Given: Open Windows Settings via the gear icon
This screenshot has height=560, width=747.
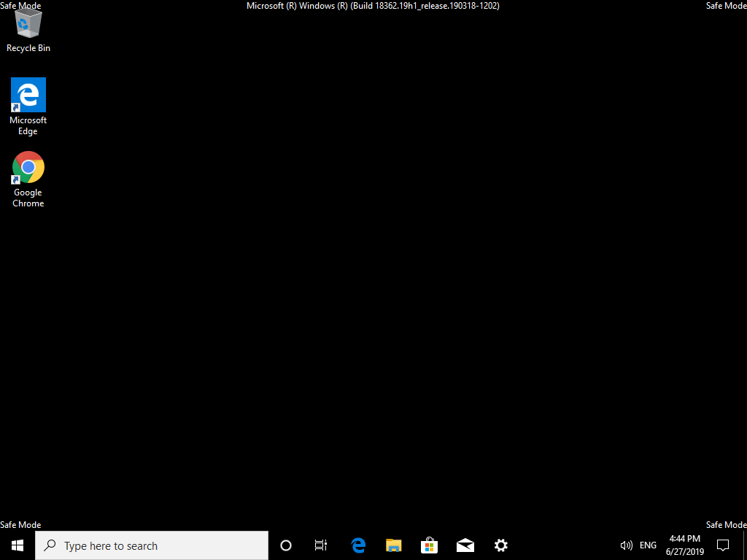Looking at the screenshot, I should (x=500, y=545).
